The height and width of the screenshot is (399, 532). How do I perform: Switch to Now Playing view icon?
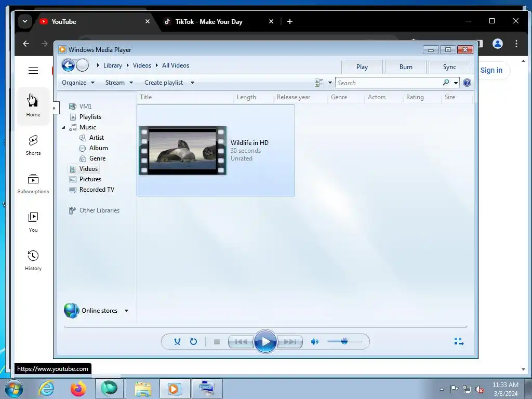tap(459, 341)
